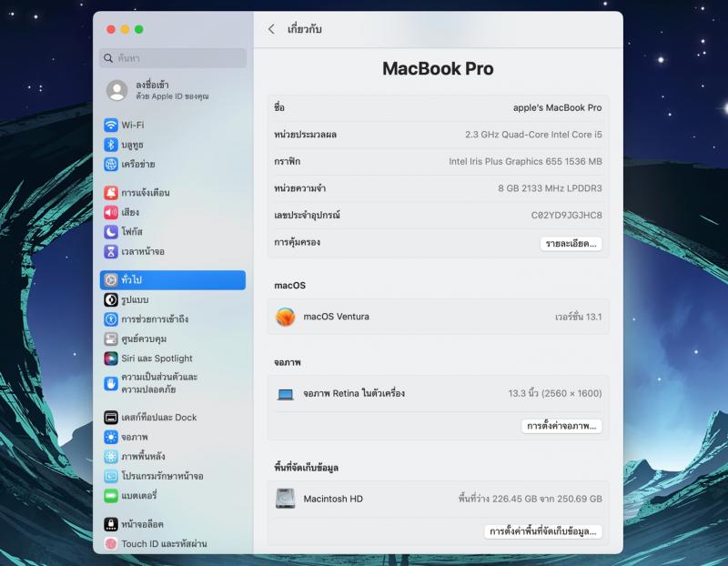
Task: Zoom the window with green button
Action: (139, 29)
